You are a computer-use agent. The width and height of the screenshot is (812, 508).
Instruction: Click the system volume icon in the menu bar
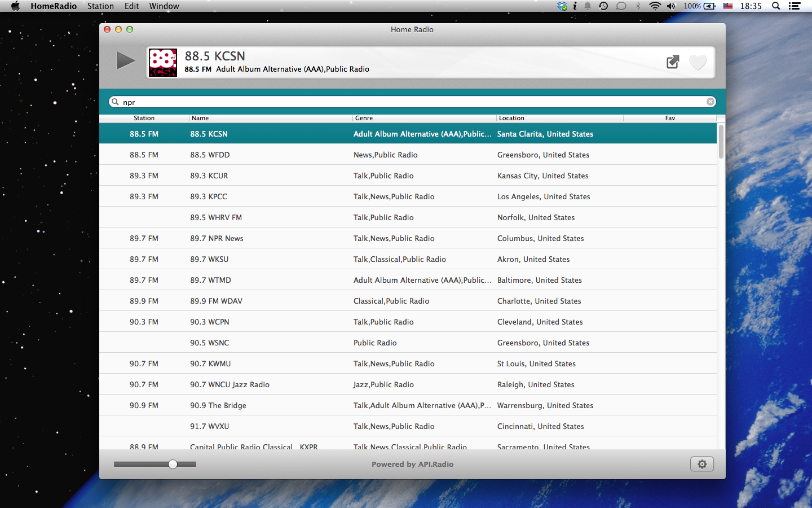(x=671, y=6)
